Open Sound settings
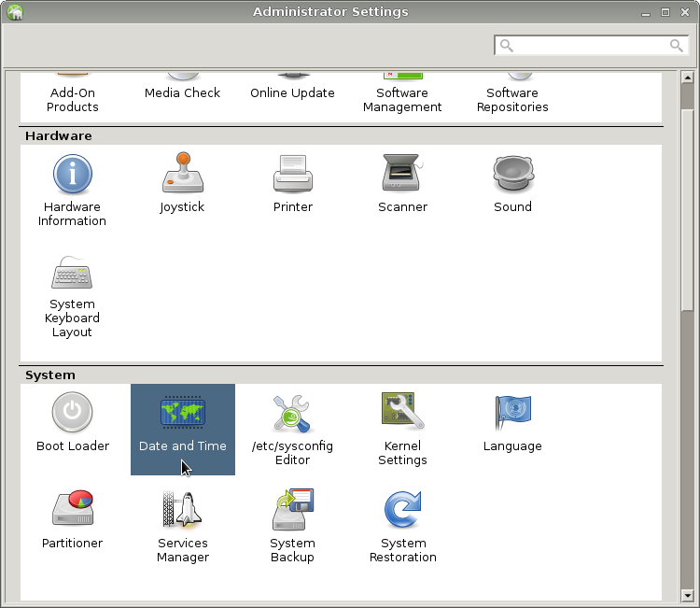This screenshot has height=608, width=700. click(513, 183)
